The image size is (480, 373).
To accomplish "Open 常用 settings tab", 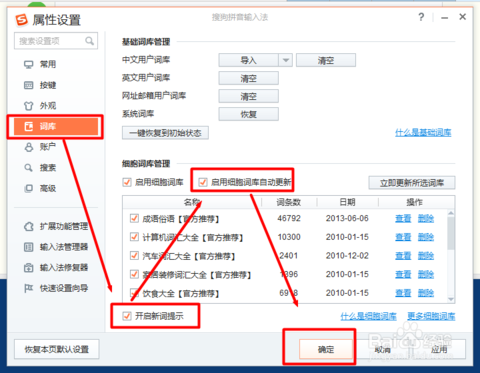I will (x=56, y=64).
